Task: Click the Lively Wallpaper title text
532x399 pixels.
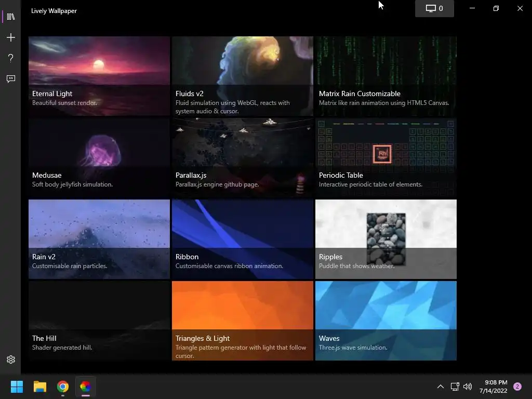Action: point(54,11)
